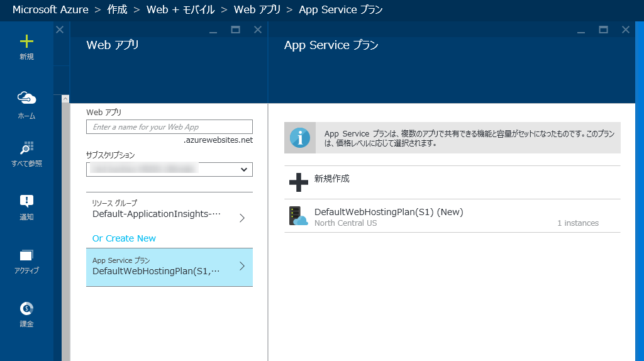The width and height of the screenshot is (644, 361).
Task: Expand the リソース グループ chevron
Action: (242, 218)
